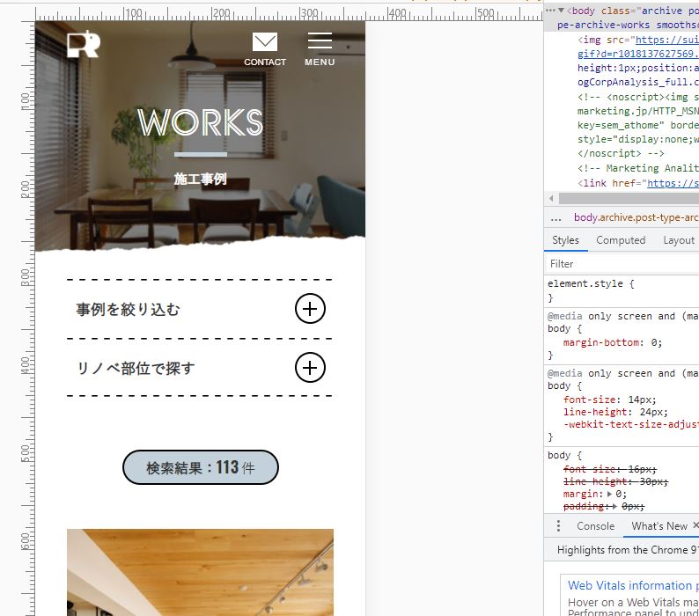
Task: Click the element.style rule header
Action: tap(591, 283)
